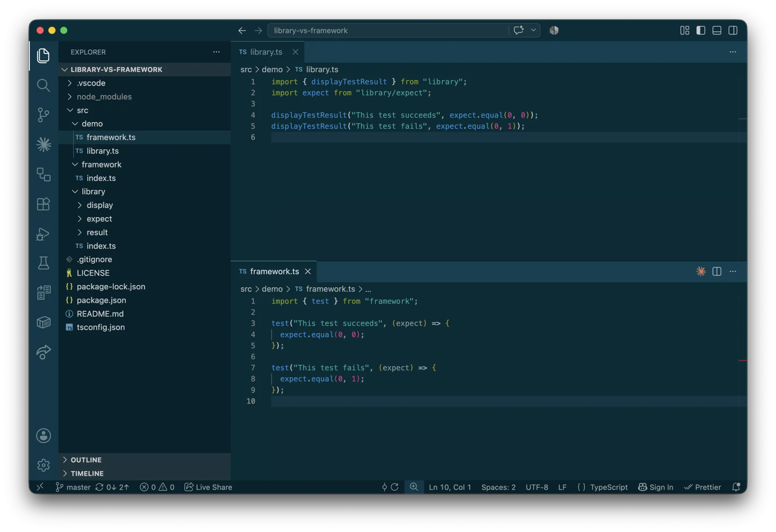The image size is (776, 532).
Task: Open the Accounts menu in activity bar
Action: coord(43,435)
